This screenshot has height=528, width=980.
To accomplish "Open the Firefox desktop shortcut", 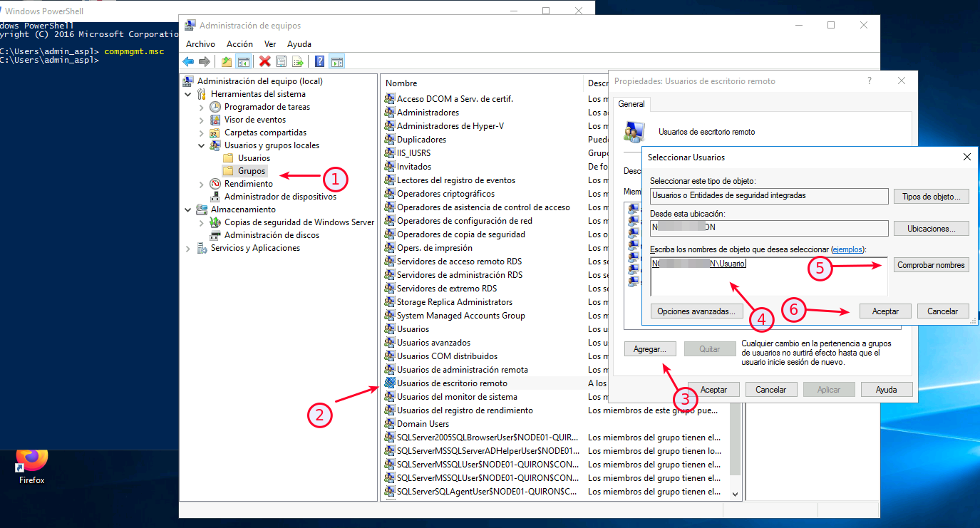I will coord(31,465).
